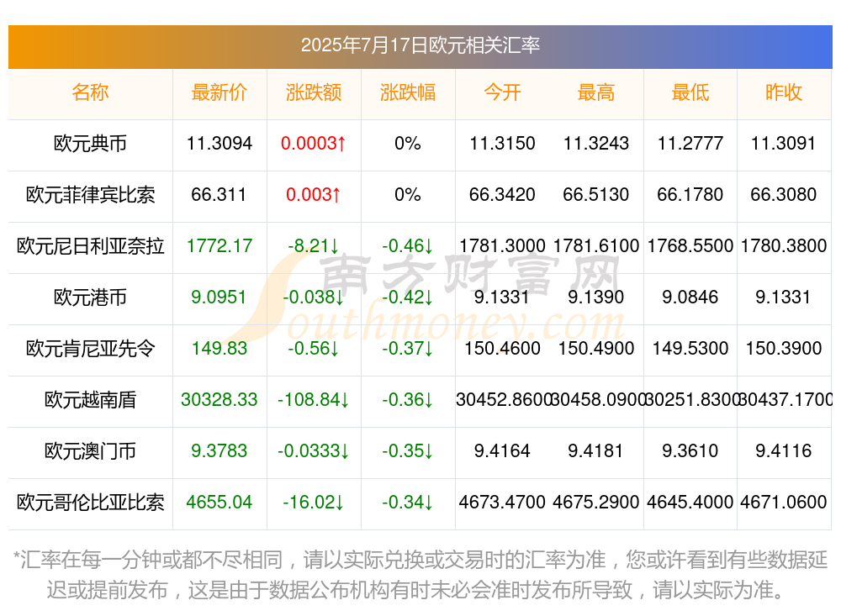This screenshot has width=841, height=616.
Task: Click latest price 4655.04
Action: click(219, 503)
